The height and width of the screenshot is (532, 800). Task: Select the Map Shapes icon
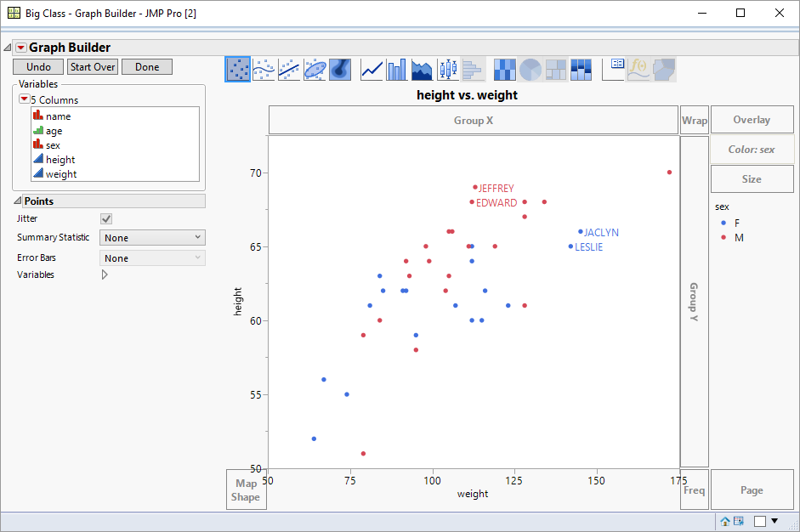coord(664,69)
